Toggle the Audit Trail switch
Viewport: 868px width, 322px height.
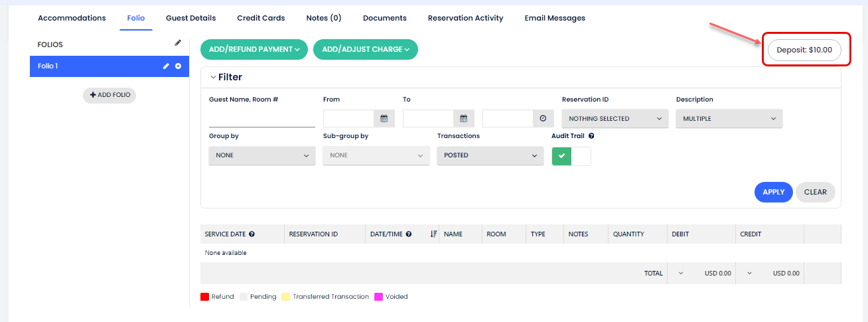point(571,156)
